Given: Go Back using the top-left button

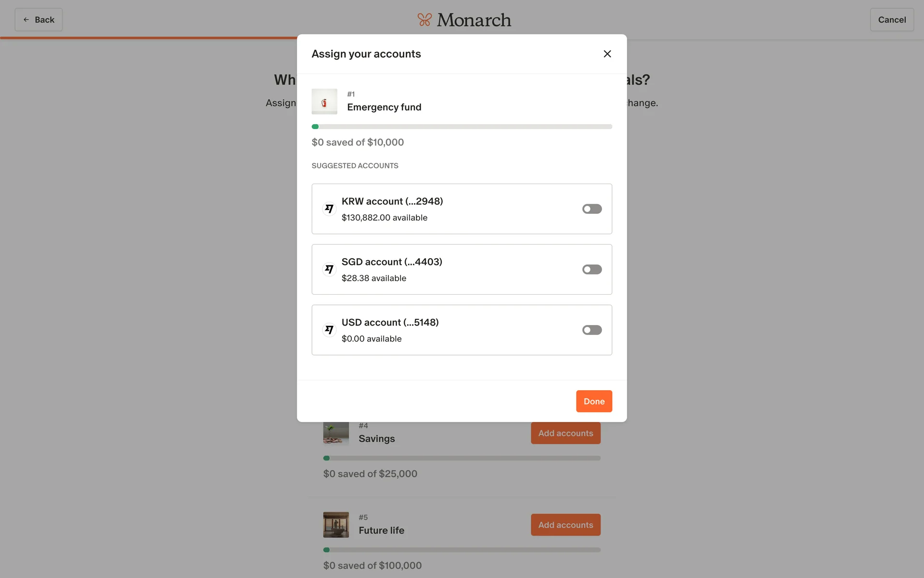Looking at the screenshot, I should coord(38,20).
